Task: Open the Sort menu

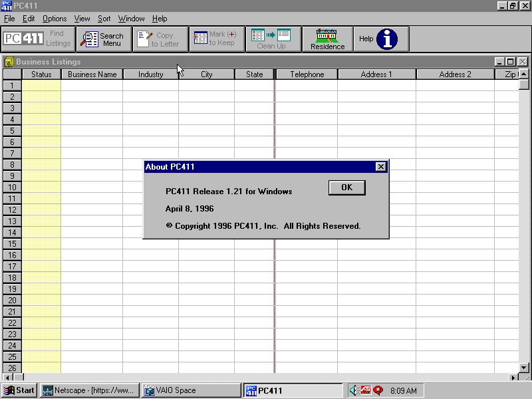Action: (x=104, y=19)
